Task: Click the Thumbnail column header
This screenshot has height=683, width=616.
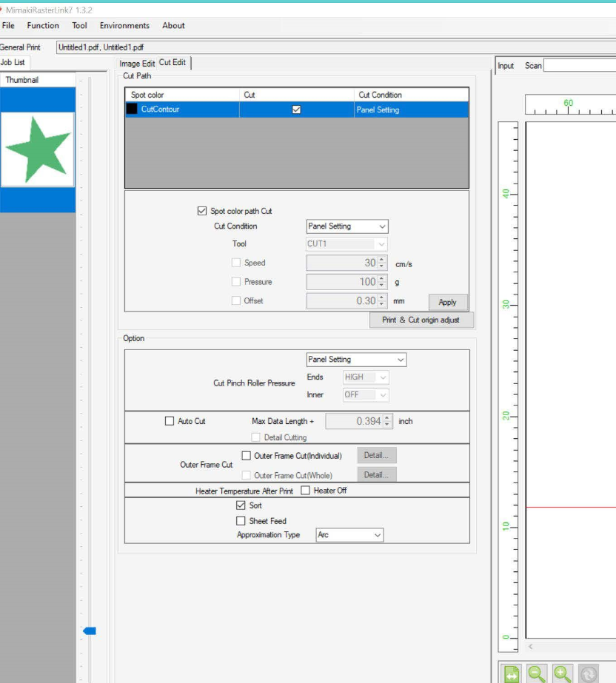Action: point(38,80)
